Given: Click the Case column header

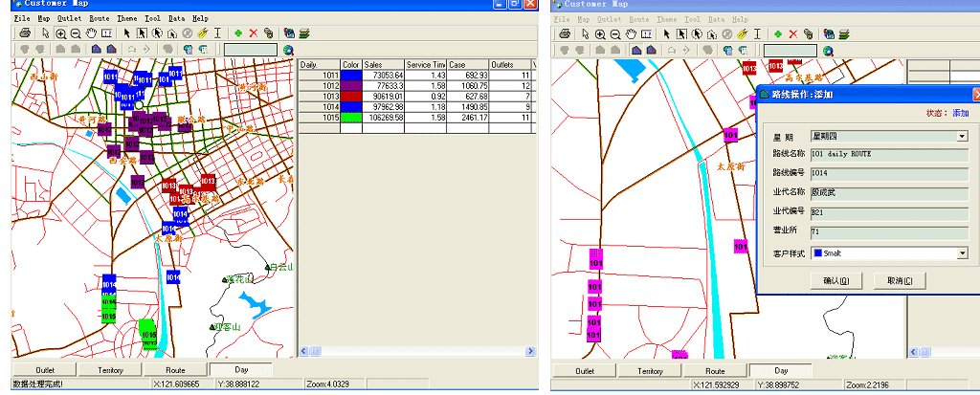Looking at the screenshot, I should click(x=468, y=64).
